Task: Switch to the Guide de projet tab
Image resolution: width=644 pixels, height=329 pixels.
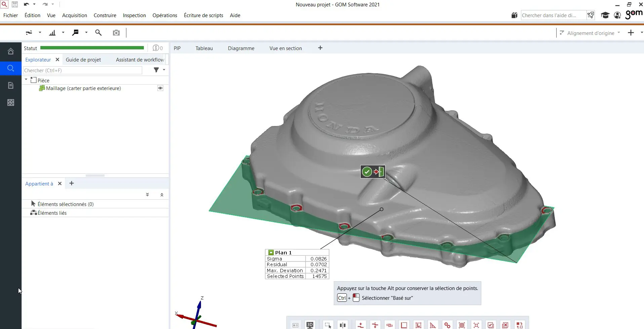Action: (x=83, y=60)
